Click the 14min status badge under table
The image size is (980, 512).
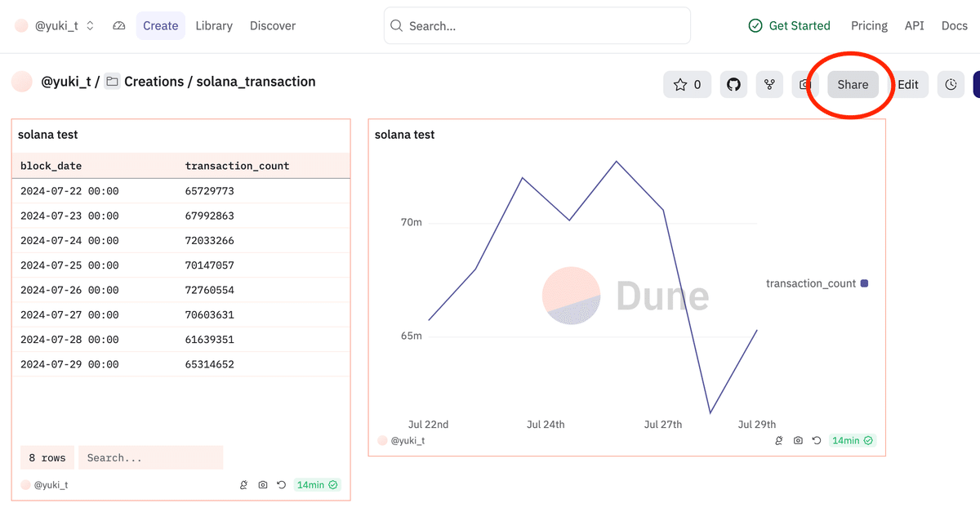pyautogui.click(x=317, y=485)
